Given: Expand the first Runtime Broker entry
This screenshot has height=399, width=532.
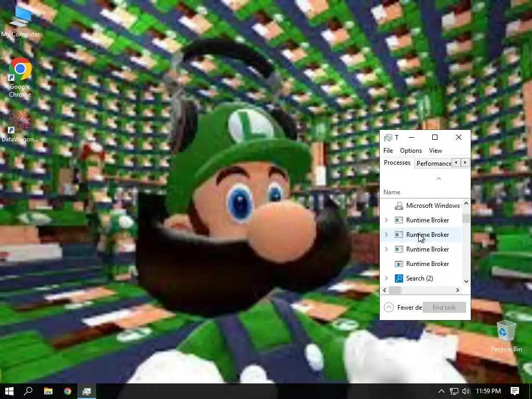Looking at the screenshot, I should coord(386,220).
